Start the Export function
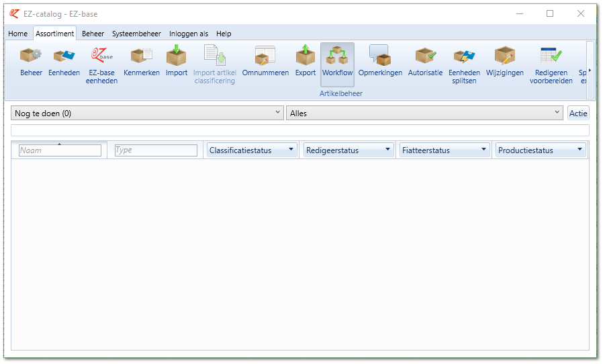The image size is (603, 364). (x=306, y=61)
